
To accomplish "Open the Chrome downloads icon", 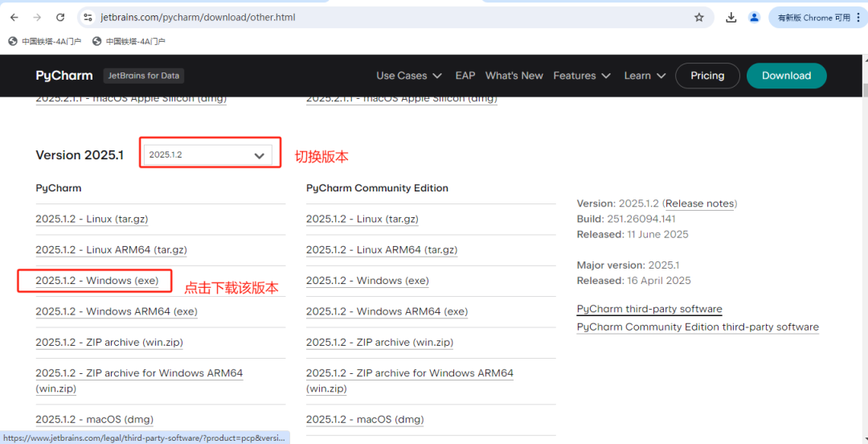I will click(731, 17).
